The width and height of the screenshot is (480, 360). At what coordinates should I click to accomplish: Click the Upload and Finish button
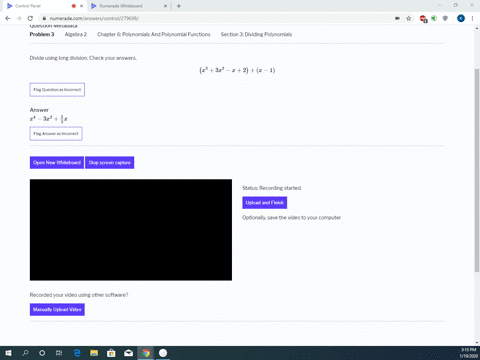[x=265, y=203]
